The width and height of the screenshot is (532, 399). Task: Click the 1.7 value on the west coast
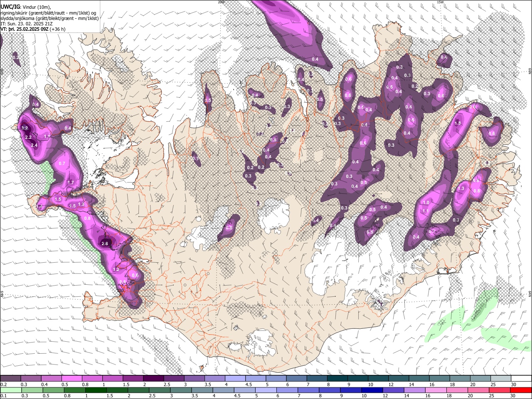pos(71,182)
